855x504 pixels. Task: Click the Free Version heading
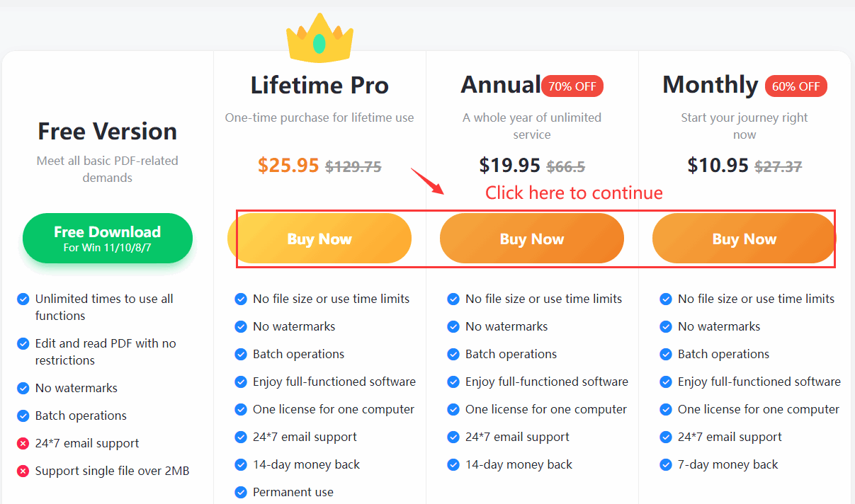[x=108, y=132]
